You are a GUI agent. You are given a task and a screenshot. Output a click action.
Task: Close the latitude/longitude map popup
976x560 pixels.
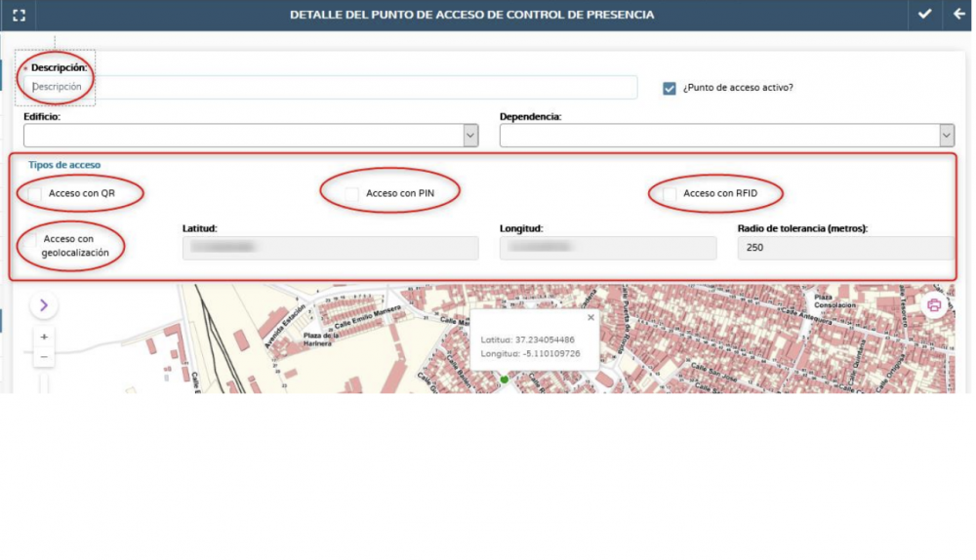(x=590, y=317)
